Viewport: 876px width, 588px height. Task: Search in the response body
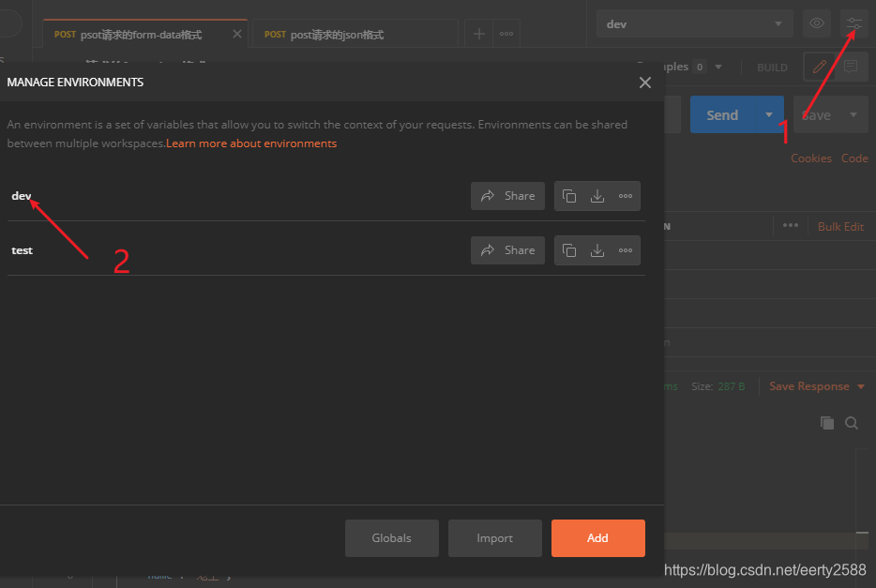[x=852, y=423]
